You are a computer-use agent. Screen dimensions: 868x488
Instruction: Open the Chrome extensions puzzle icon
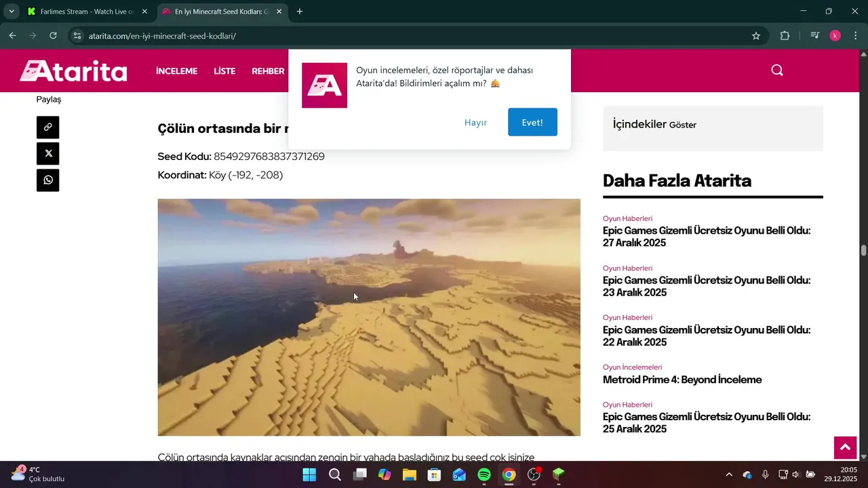(785, 36)
